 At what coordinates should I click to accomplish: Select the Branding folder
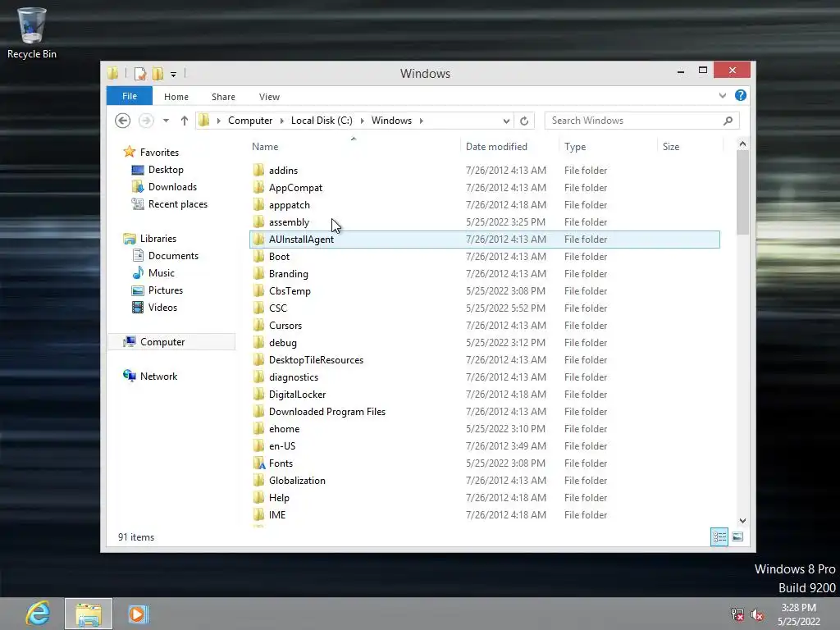[x=288, y=274]
